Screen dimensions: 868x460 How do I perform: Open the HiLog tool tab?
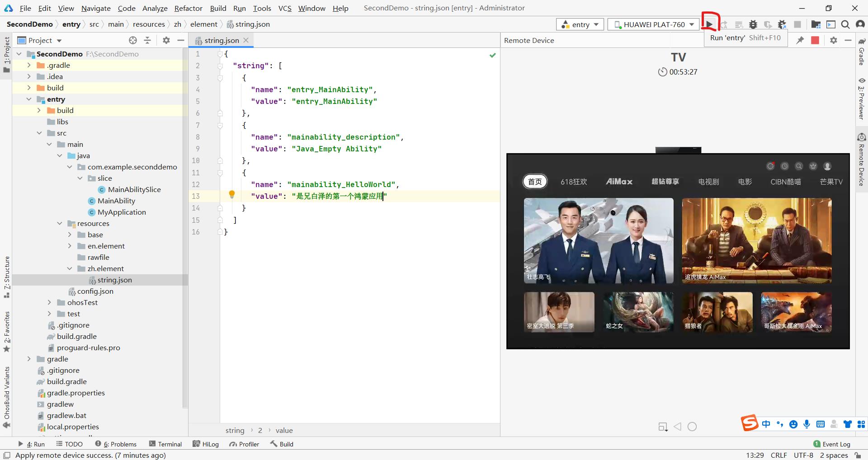coord(206,444)
